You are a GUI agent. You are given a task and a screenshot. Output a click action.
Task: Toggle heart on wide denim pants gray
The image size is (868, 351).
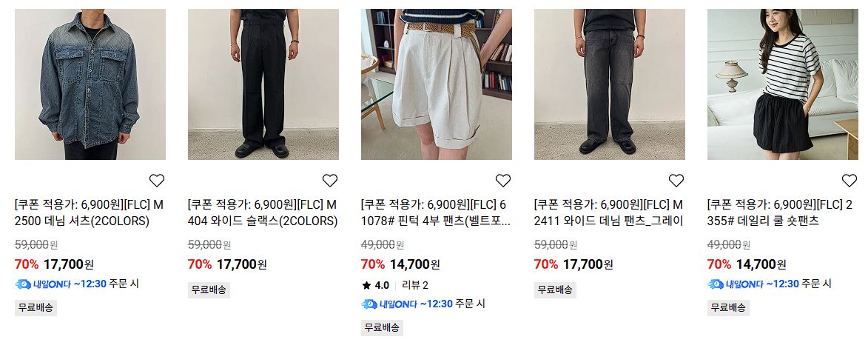pos(676,181)
